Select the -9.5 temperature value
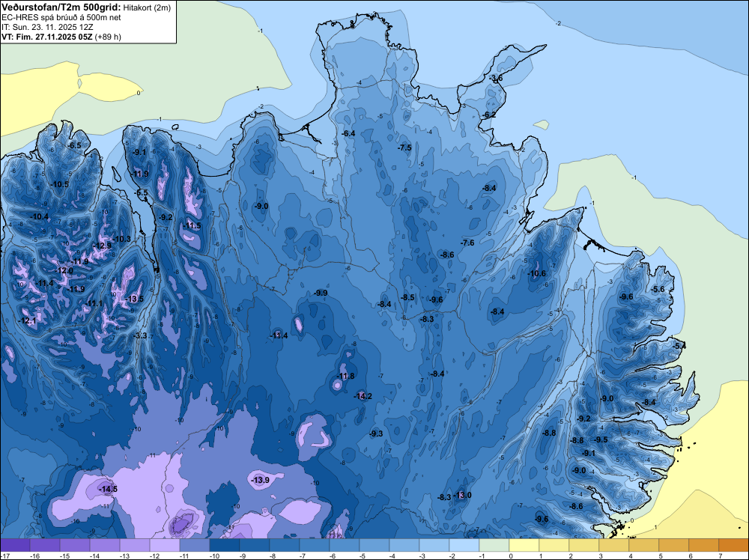The height and width of the screenshot is (560, 749). click(x=601, y=439)
